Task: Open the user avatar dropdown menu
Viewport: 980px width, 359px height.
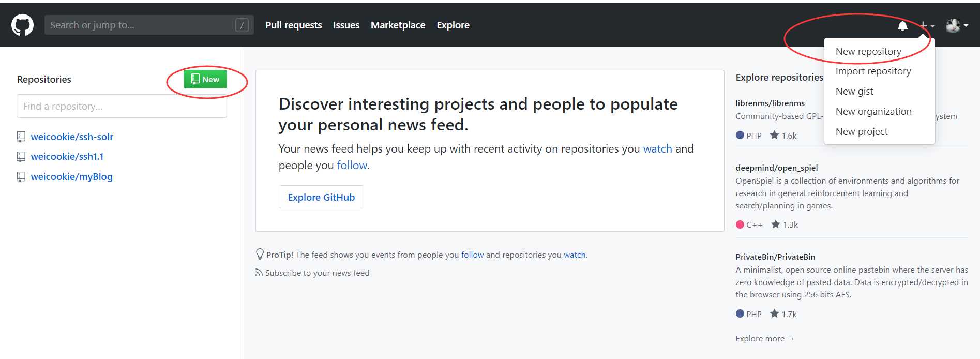Action: point(956,25)
